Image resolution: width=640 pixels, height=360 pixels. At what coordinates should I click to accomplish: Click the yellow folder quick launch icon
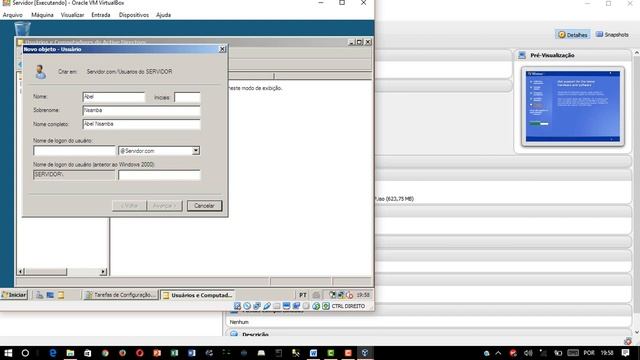click(x=61, y=295)
